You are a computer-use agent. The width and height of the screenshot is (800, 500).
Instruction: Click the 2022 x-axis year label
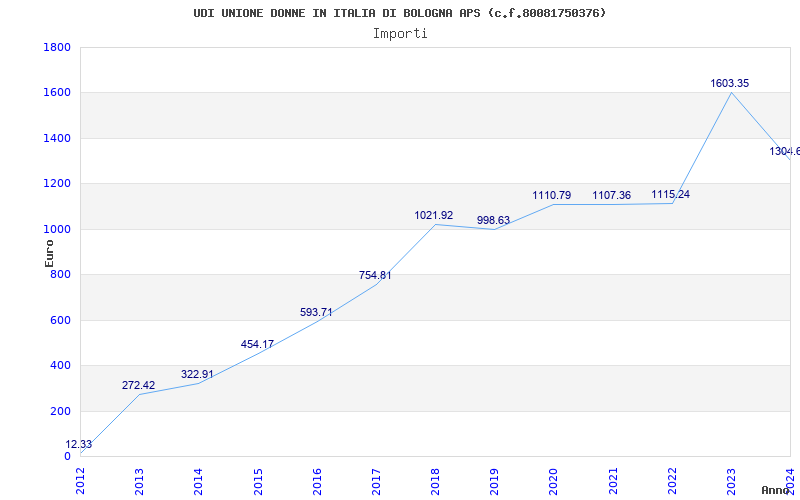[x=672, y=481]
